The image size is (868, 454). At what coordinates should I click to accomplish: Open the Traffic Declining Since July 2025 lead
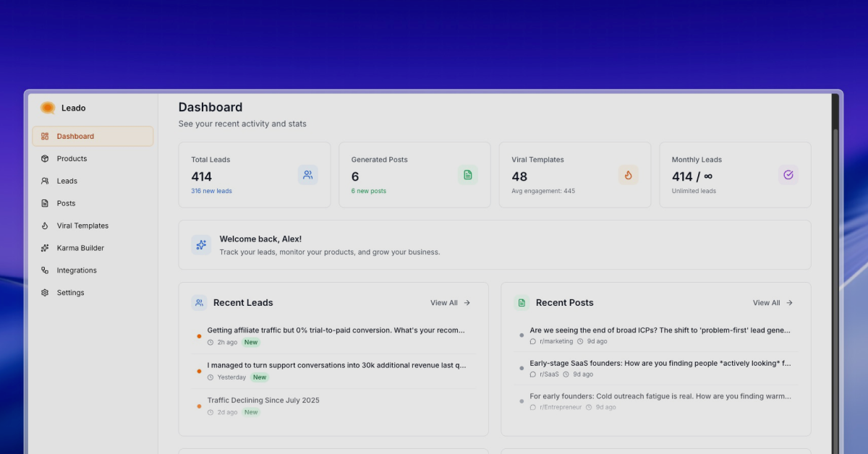(263, 401)
